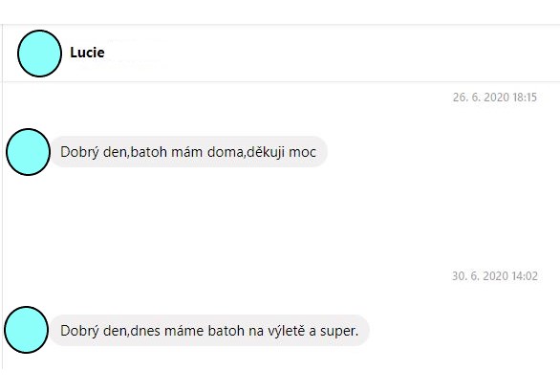Click the "batoh na výletě a super" message bubble
The height and width of the screenshot is (392, 560).
click(x=209, y=331)
